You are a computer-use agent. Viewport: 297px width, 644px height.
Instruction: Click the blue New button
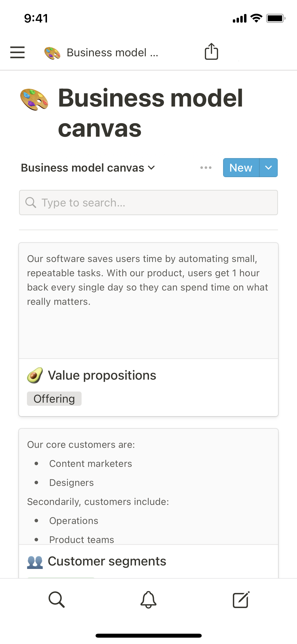(241, 168)
